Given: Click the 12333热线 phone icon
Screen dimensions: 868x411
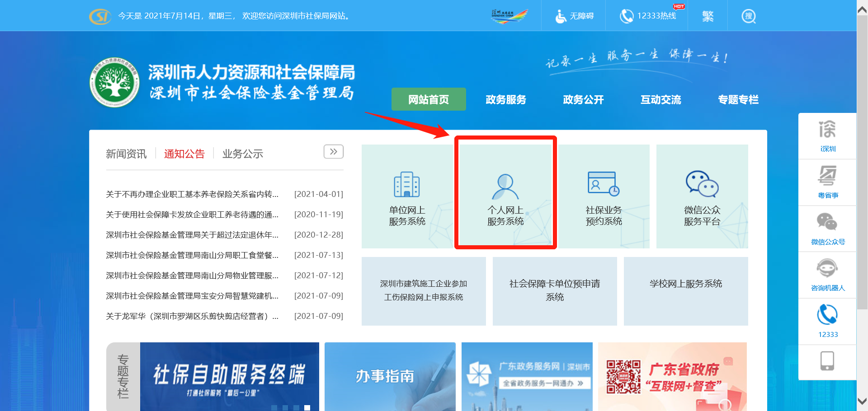Looking at the screenshot, I should [x=626, y=15].
